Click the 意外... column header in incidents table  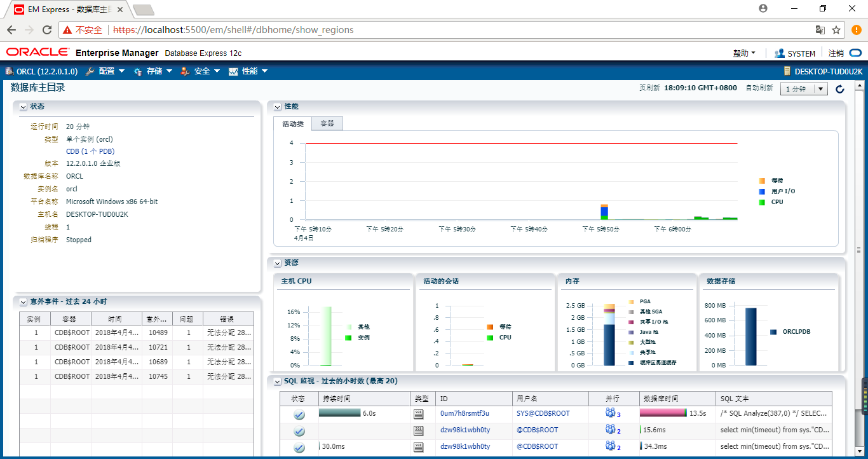(158, 319)
